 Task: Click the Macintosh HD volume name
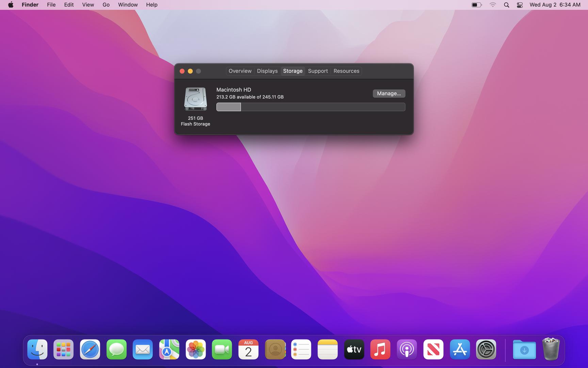(234, 90)
